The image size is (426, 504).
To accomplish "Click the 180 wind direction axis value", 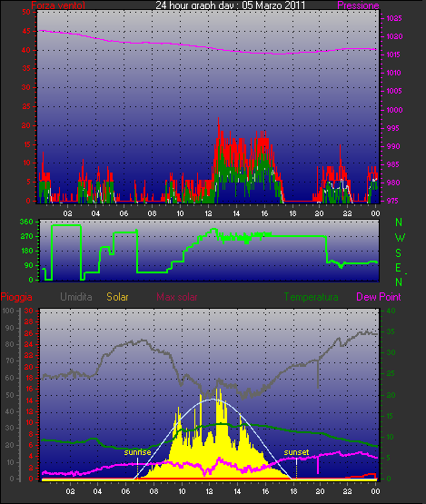I will click(26, 251).
